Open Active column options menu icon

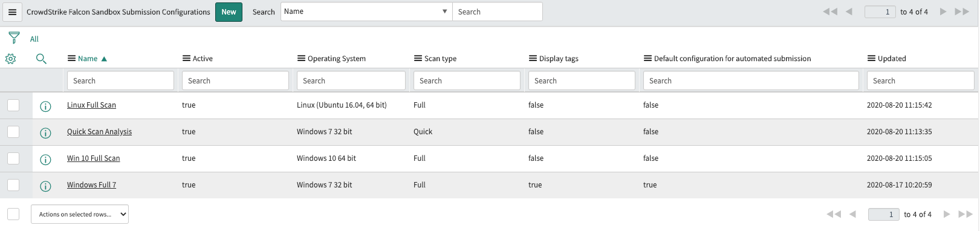[186, 59]
